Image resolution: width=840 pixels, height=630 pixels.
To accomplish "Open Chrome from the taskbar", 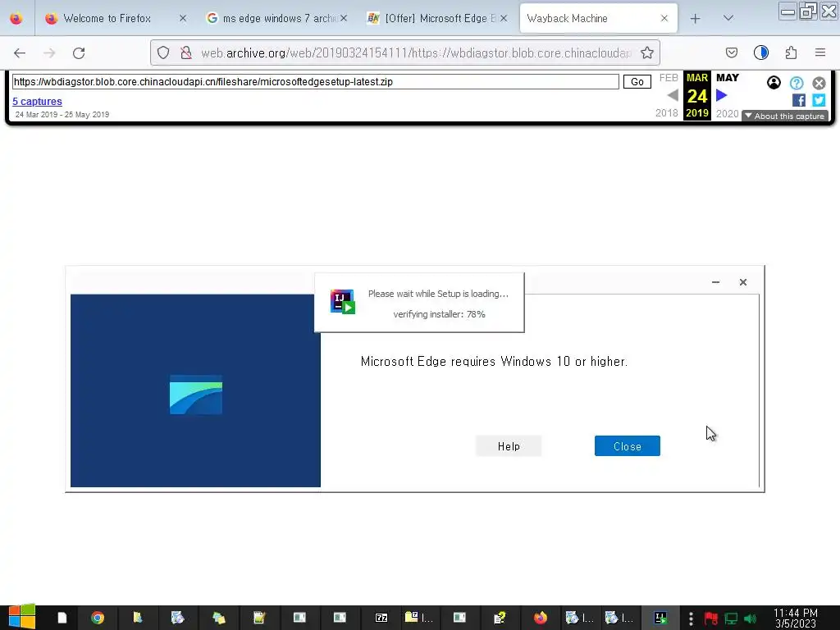I will point(98,619).
